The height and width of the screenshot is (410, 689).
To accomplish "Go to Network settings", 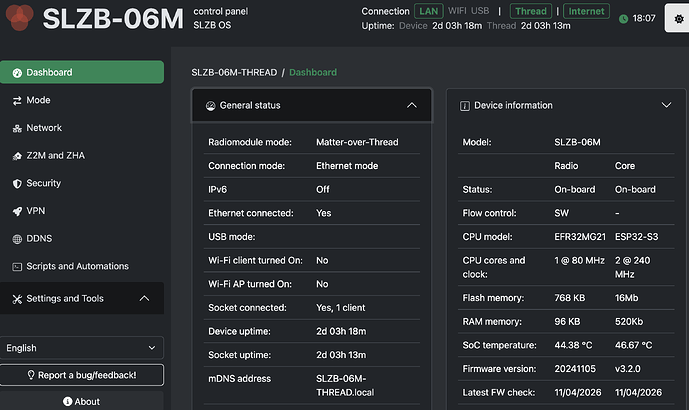I will point(82,128).
